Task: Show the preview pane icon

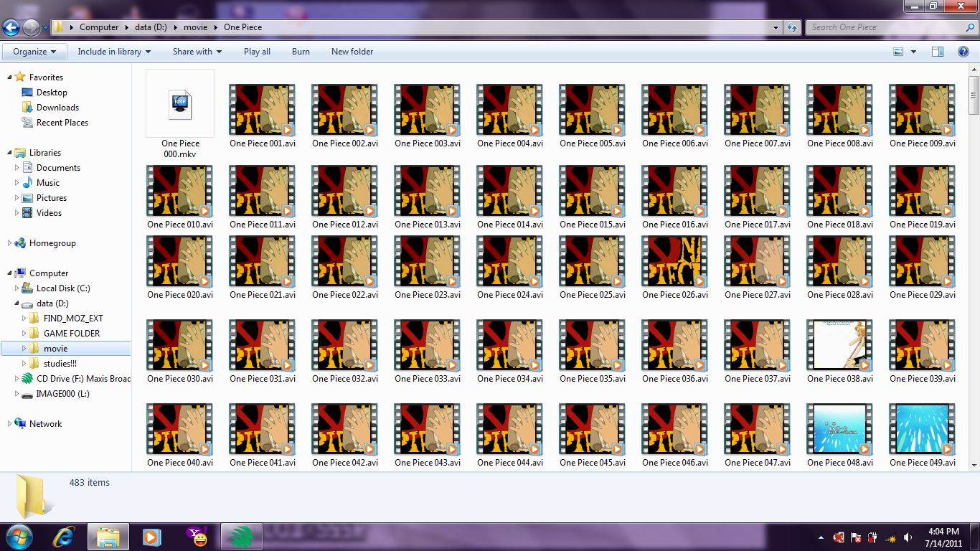Action: pyautogui.click(x=938, y=52)
